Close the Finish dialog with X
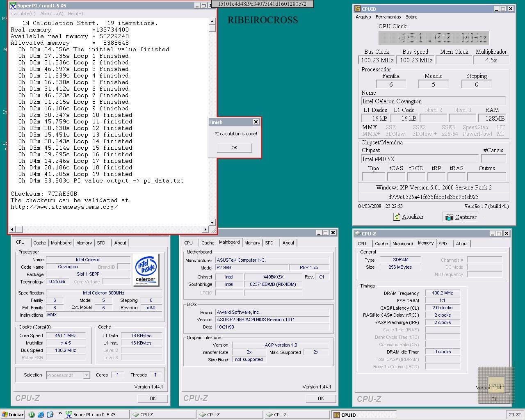This screenshot has width=525, height=420. tap(256, 122)
